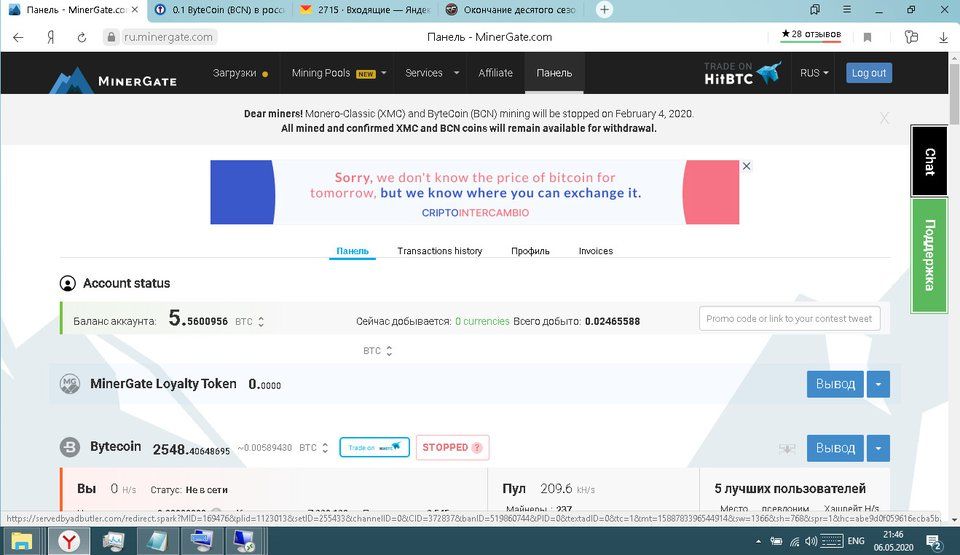The width and height of the screenshot is (960, 555).
Task: Click the Yandex home 'Я' button
Action: (x=51, y=37)
